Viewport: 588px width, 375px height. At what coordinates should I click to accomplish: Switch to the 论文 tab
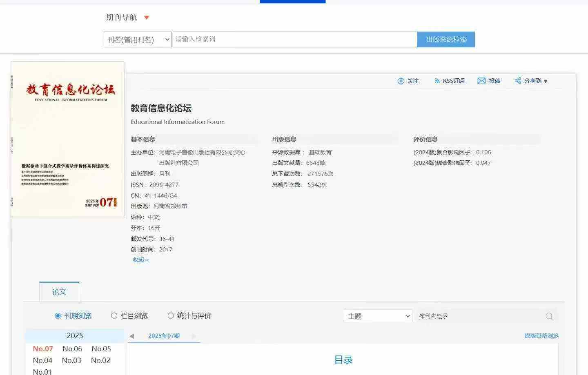(x=59, y=292)
